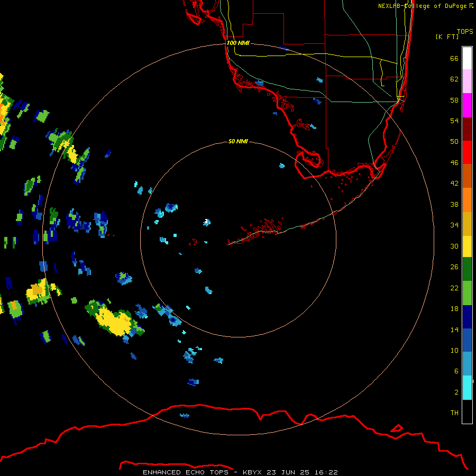Click the legend value "62"
Image resolution: width=476 pixels, height=476 pixels.
point(454,79)
